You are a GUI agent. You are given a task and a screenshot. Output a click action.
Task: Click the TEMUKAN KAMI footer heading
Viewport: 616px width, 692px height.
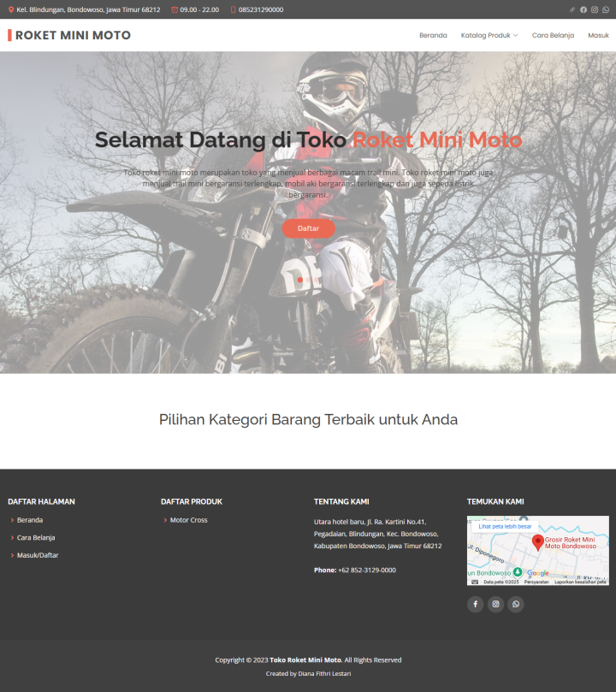[x=495, y=502]
